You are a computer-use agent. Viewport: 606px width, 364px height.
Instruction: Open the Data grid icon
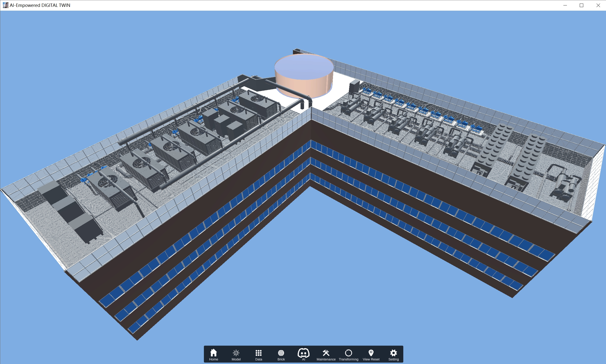[259, 354]
